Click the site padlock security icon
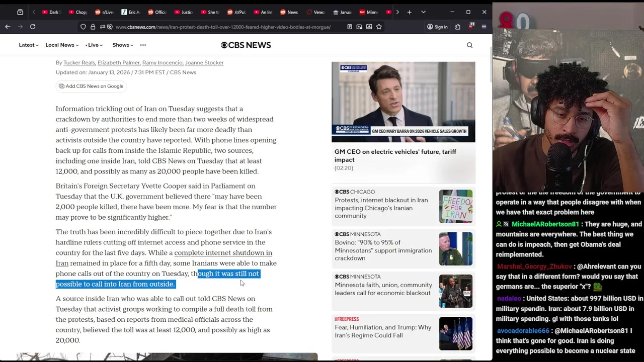Screen dimensions: 644x362 click(93, 27)
